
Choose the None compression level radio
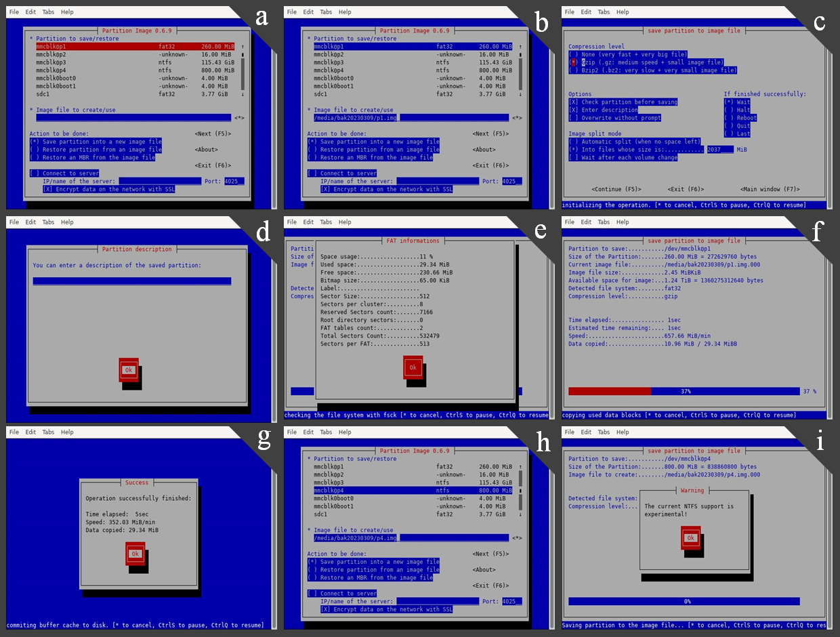[573, 54]
